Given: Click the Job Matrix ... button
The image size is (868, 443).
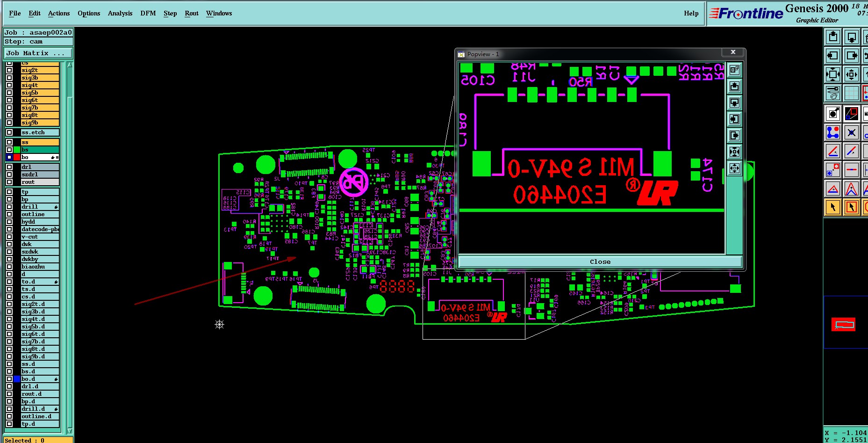Looking at the screenshot, I should tap(38, 53).
